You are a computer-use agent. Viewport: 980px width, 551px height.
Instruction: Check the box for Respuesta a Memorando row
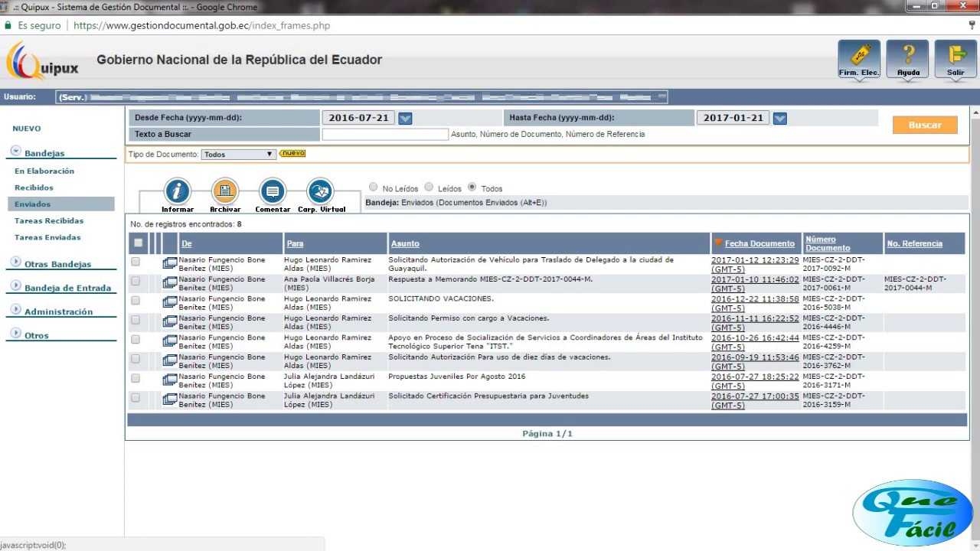(136, 281)
